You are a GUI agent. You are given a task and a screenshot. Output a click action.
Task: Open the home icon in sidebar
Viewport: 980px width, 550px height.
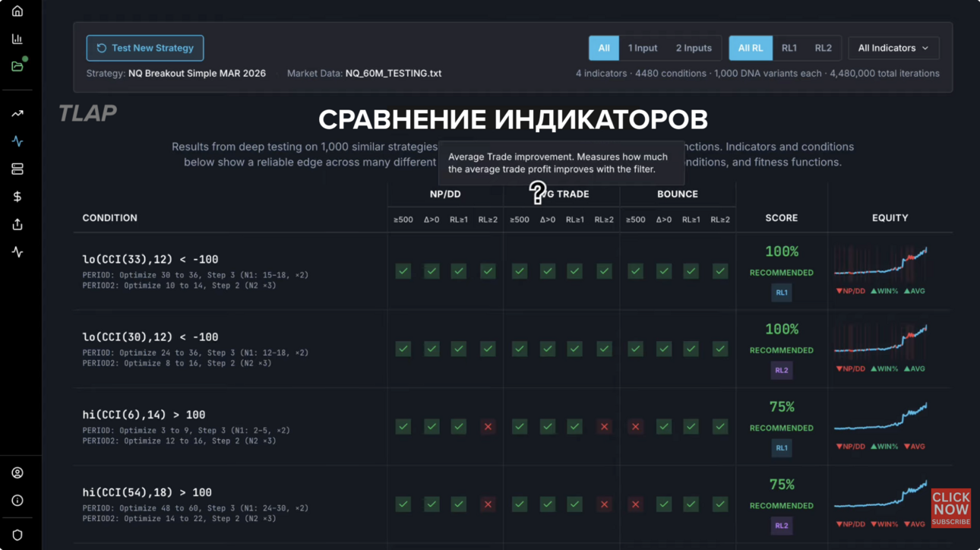[17, 11]
